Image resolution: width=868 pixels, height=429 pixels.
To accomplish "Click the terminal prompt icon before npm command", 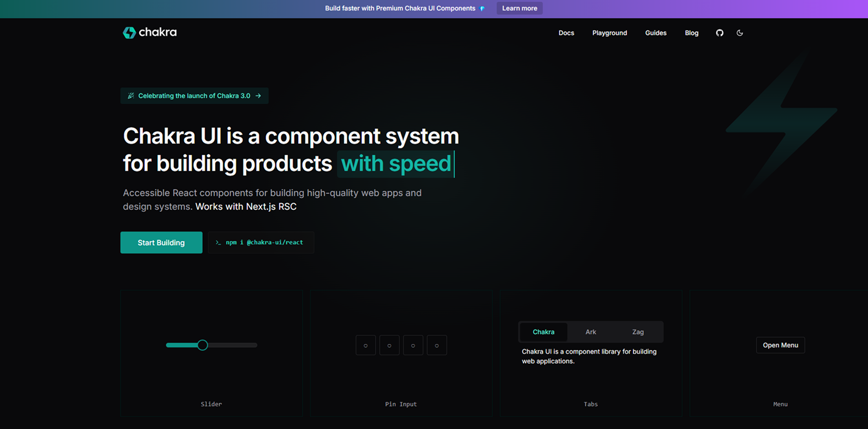I will (x=218, y=243).
